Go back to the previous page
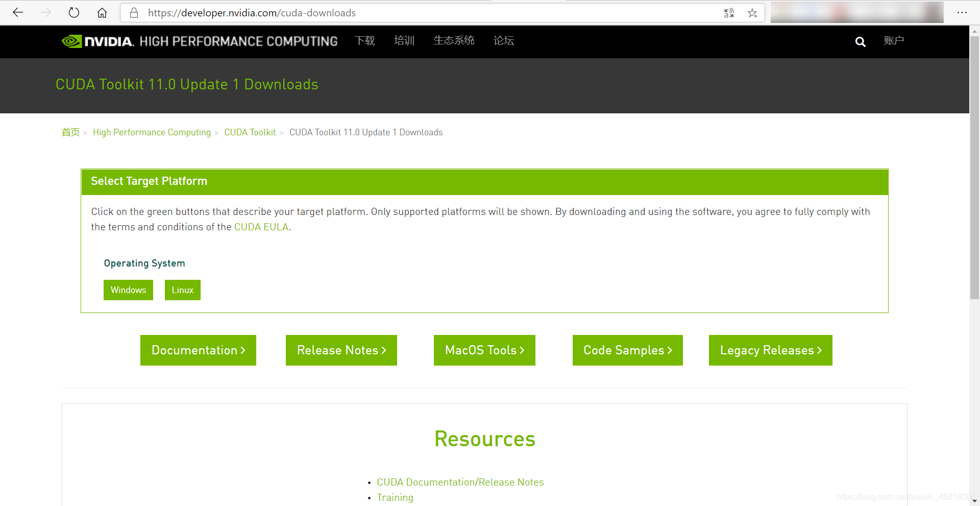Image resolution: width=980 pixels, height=506 pixels. pos(18,13)
